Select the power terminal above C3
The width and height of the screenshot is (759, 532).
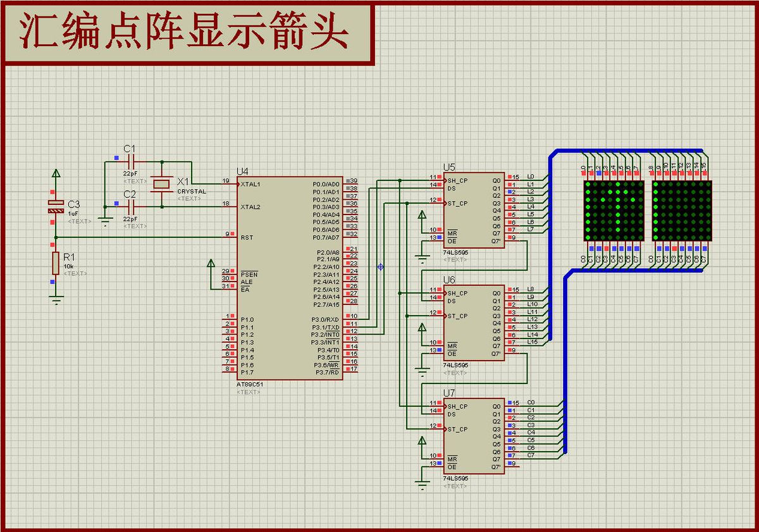click(x=56, y=174)
